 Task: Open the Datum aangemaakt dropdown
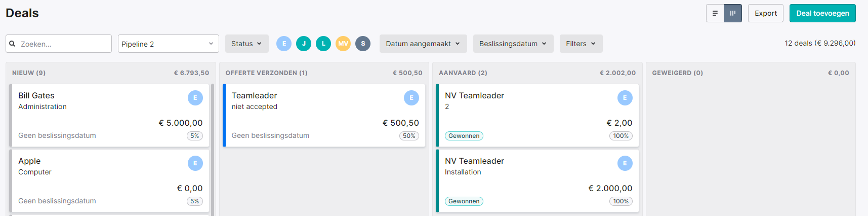[423, 44]
